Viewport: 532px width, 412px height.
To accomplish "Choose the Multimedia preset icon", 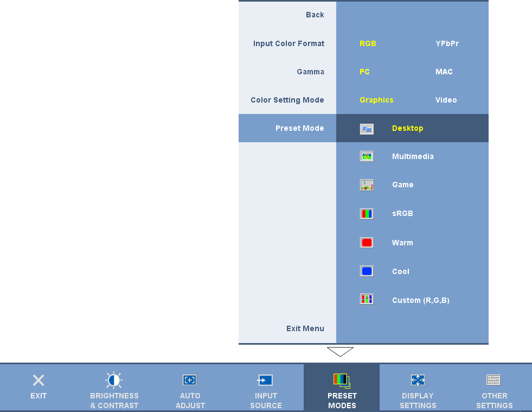I will click(x=367, y=156).
